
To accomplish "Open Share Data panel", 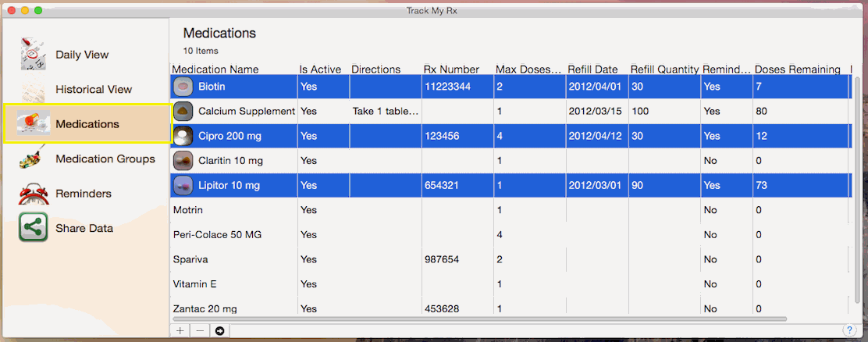I will [84, 229].
